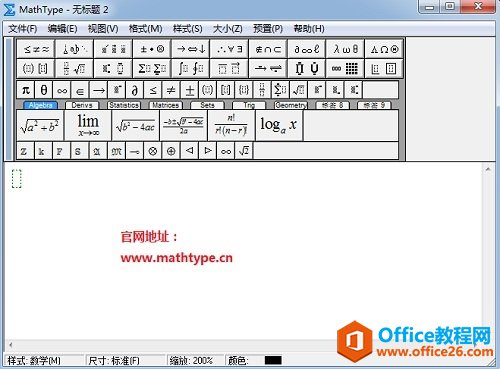The height and width of the screenshot is (369, 500).
Task: Switch to the Statistics tab
Action: coord(124,105)
